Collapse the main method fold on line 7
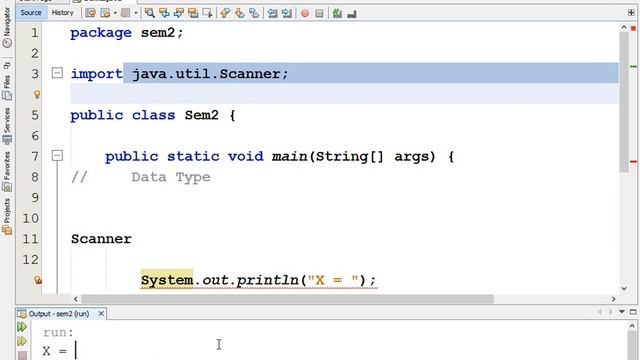Viewport: 640px width, 360px height. (57, 156)
